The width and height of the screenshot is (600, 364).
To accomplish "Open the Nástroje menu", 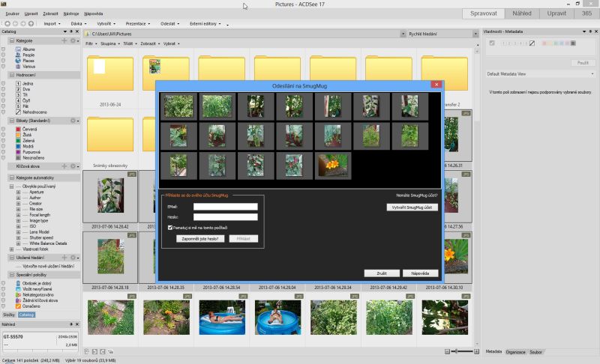I will tap(71, 13).
